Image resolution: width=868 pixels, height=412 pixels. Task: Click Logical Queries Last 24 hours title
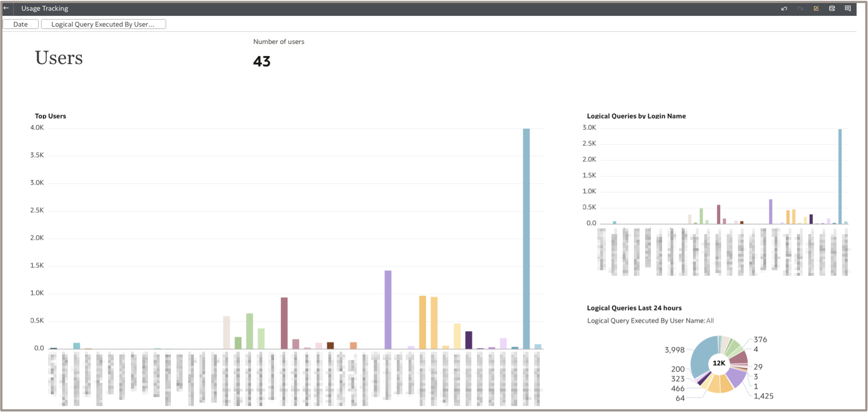(634, 308)
